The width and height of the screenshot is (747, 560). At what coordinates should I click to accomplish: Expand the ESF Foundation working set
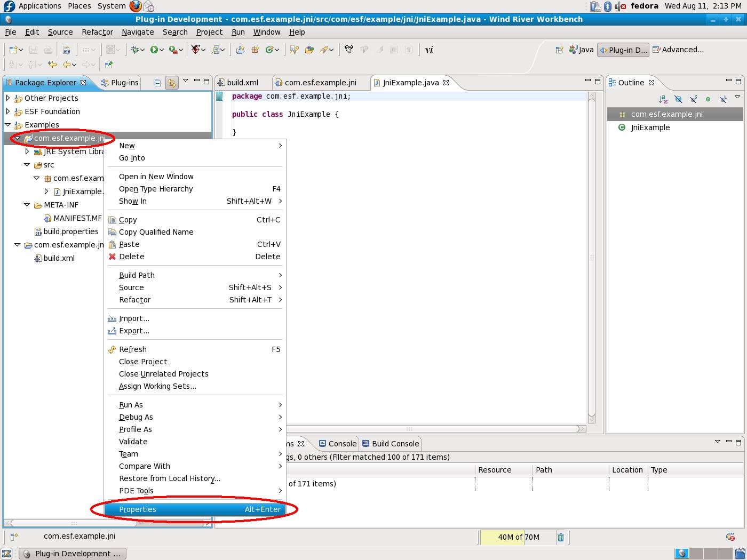pyautogui.click(x=8, y=111)
